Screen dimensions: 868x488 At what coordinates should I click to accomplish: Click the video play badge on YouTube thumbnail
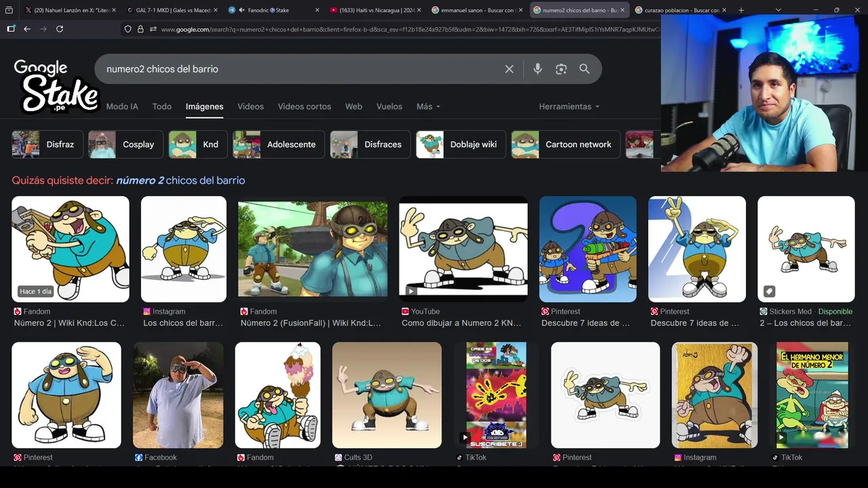pos(411,291)
